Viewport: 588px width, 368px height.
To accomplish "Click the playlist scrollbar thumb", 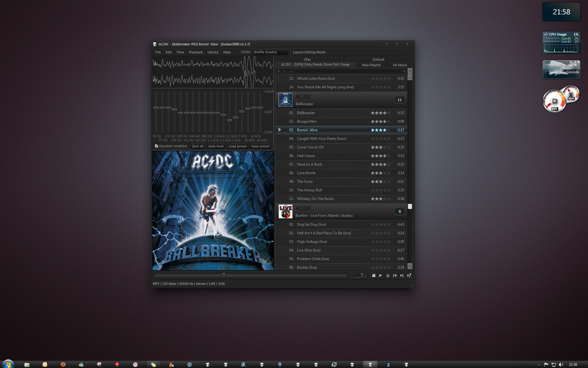I will pyautogui.click(x=410, y=206).
